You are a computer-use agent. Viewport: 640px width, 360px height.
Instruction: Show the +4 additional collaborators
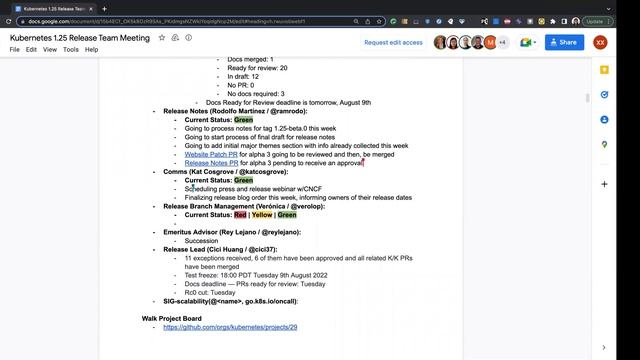point(502,42)
